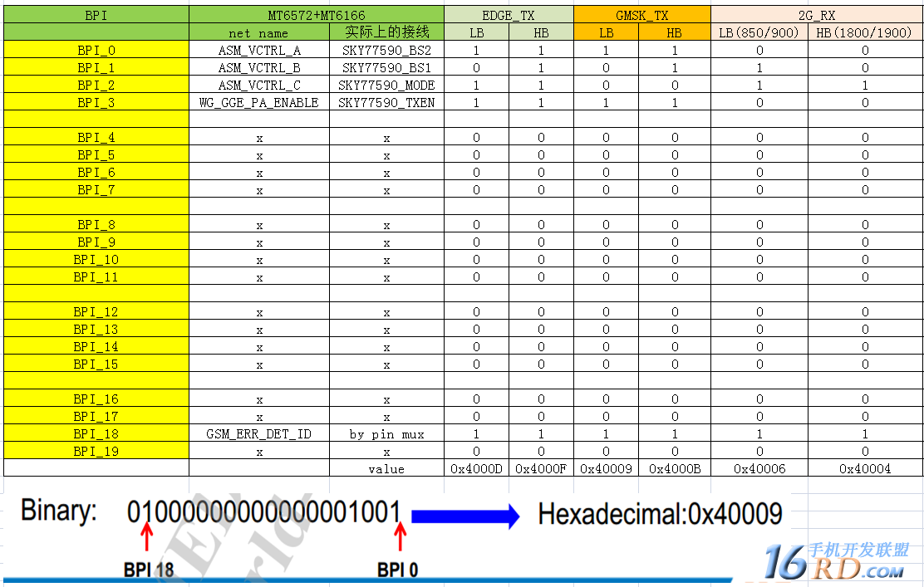The height and width of the screenshot is (587, 924).
Task: Click the BPI_15 row label
Action: click(x=96, y=364)
